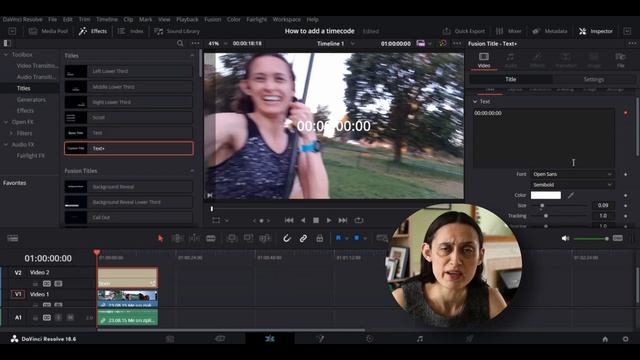Viewport: 640px width, 360px height.
Task: Switch to Inspector Settings tab
Action: (593, 79)
